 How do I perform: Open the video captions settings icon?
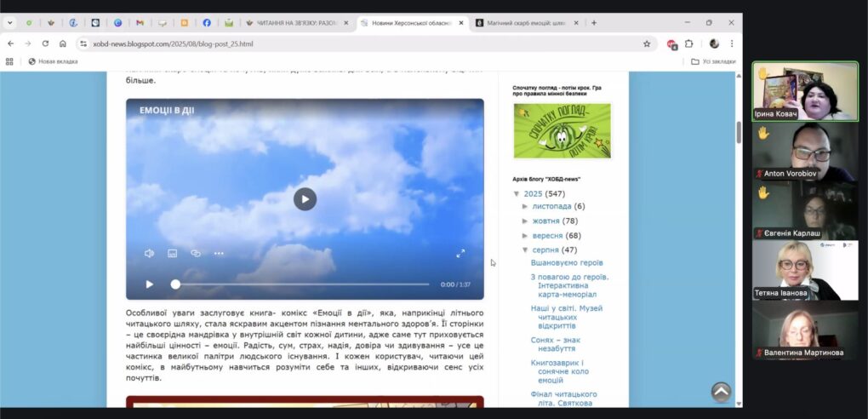172,253
